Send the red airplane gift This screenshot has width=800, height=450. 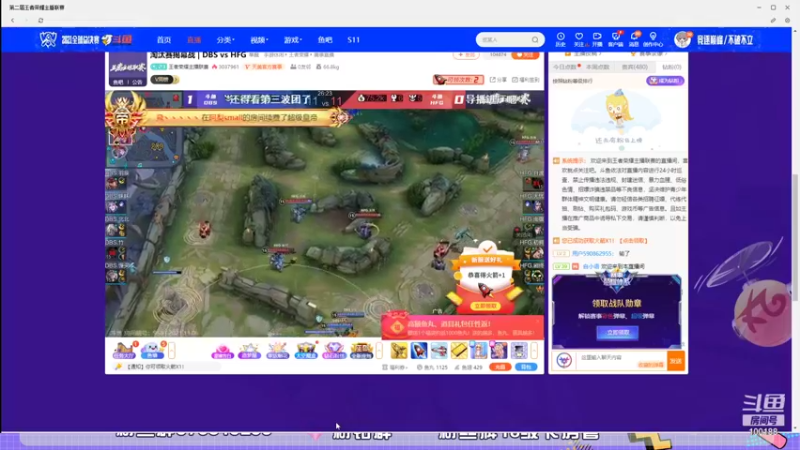click(x=439, y=351)
